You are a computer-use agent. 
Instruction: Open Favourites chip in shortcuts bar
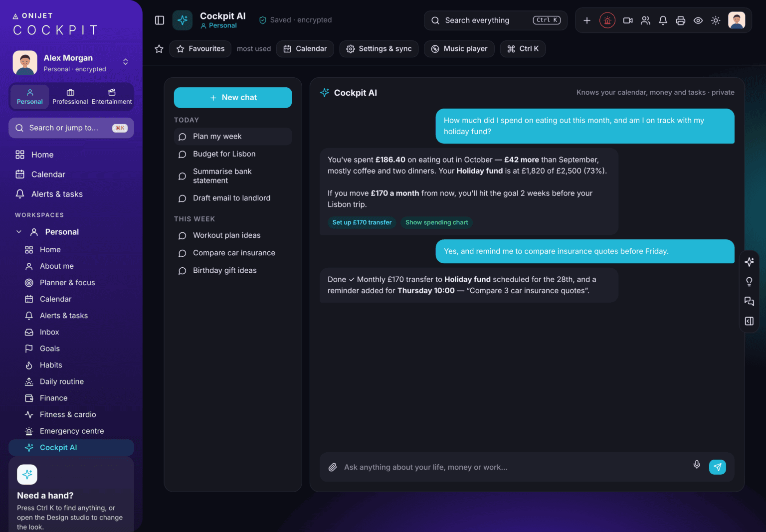point(200,49)
